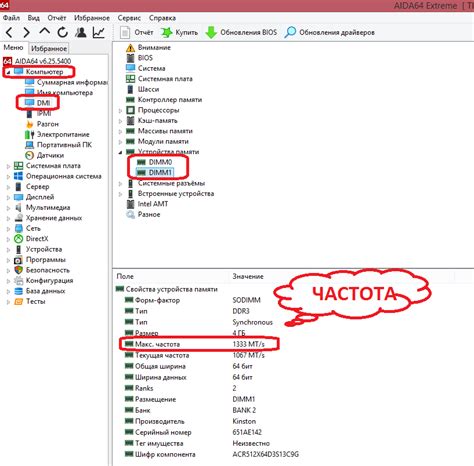Go up one level with Up arrow

45,32
